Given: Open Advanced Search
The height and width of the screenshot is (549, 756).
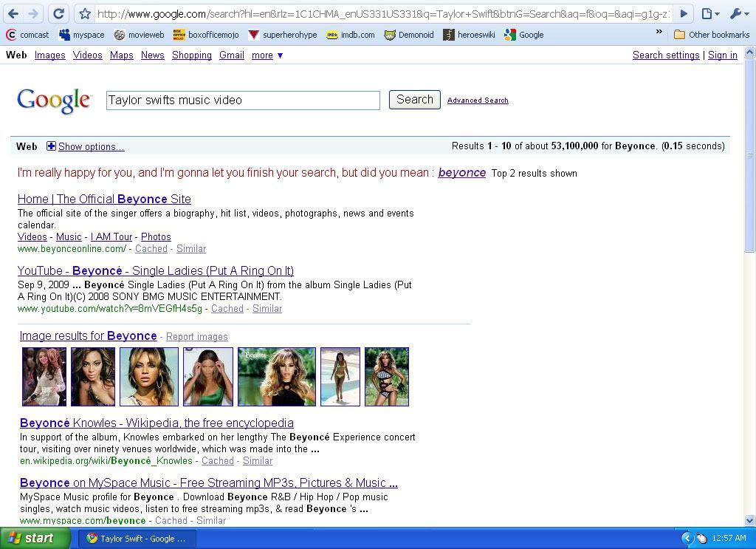Looking at the screenshot, I should [478, 100].
